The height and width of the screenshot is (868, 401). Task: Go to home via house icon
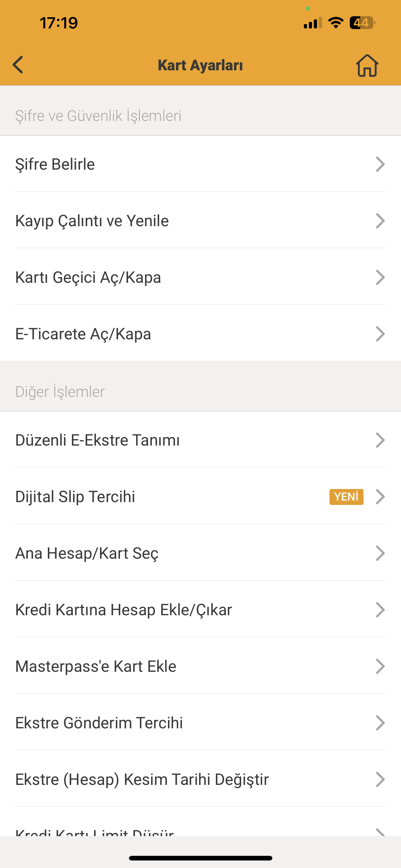pos(367,65)
